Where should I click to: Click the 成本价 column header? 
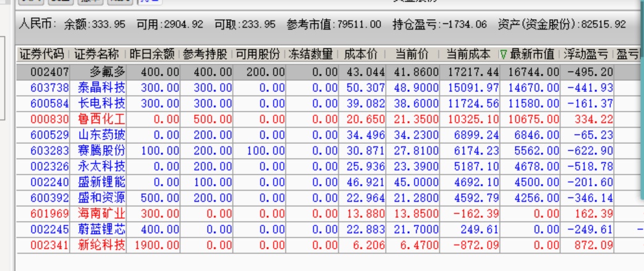coord(360,54)
